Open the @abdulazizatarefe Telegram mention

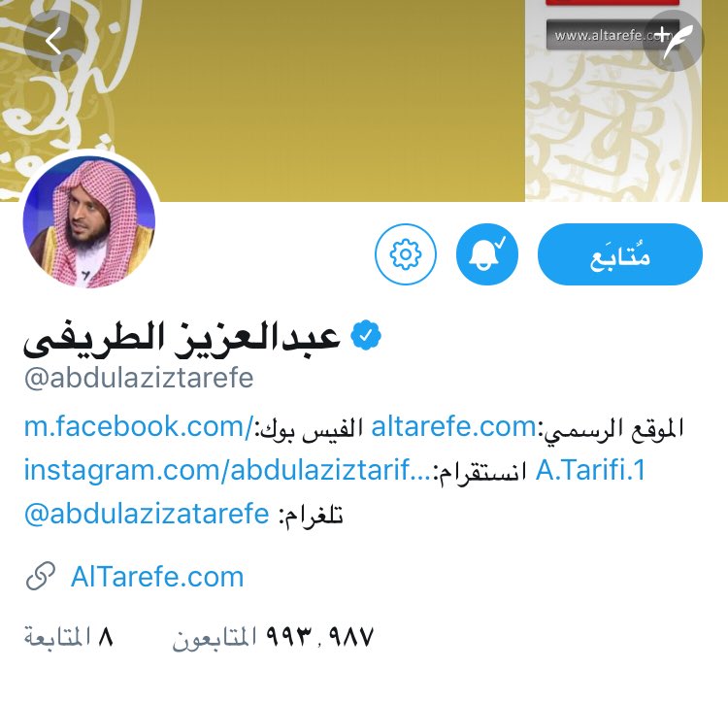coord(147,514)
